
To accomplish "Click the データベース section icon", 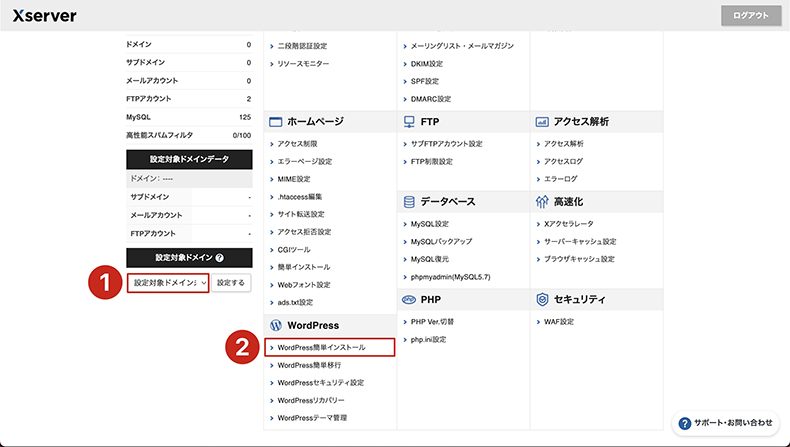I will pos(409,202).
